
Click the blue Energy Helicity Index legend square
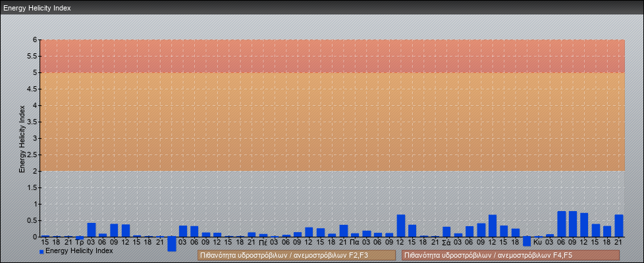point(41,251)
